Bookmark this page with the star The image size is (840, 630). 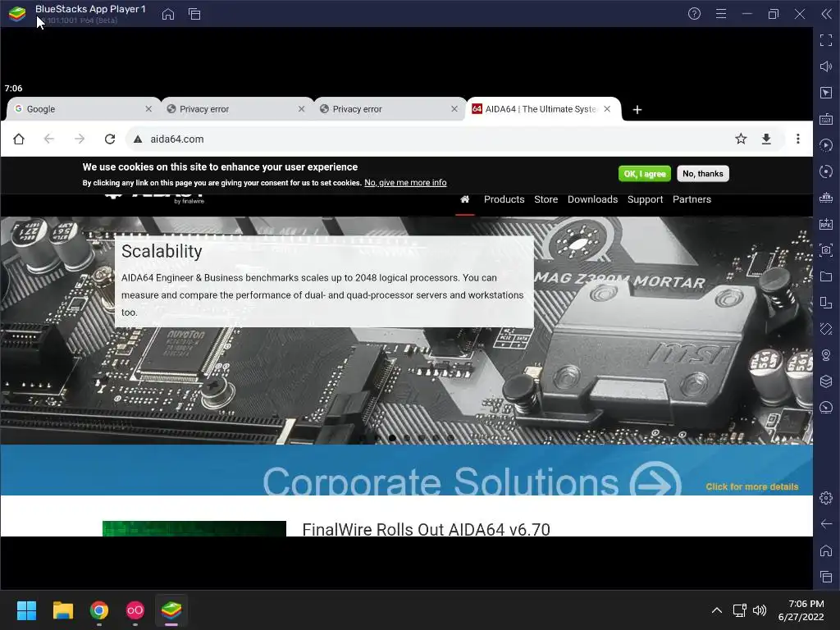tap(741, 139)
